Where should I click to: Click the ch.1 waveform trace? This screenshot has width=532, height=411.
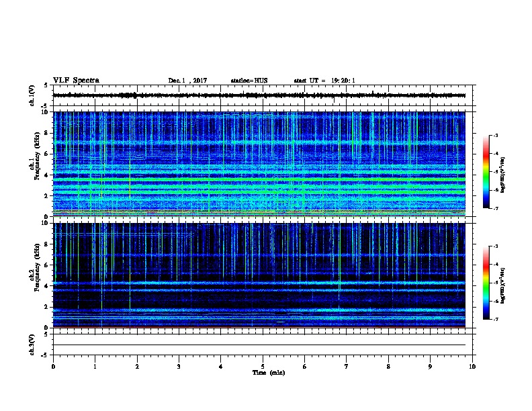click(x=259, y=95)
